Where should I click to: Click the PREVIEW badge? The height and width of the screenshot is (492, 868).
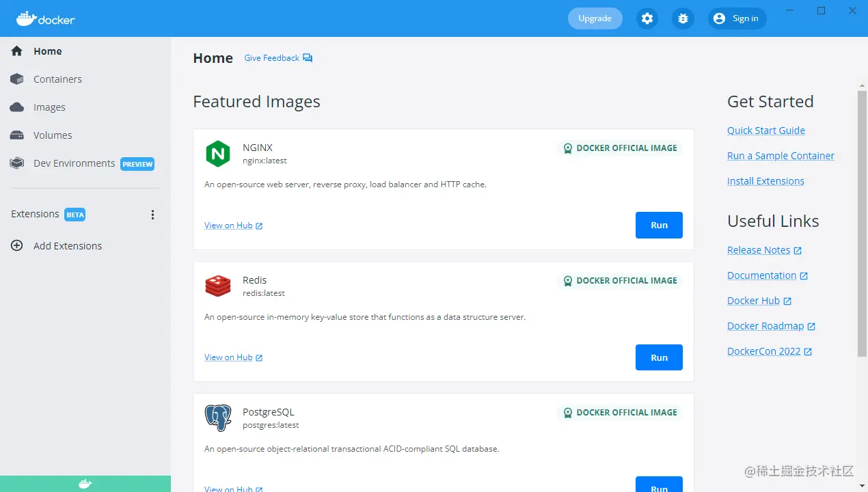pyautogui.click(x=137, y=164)
